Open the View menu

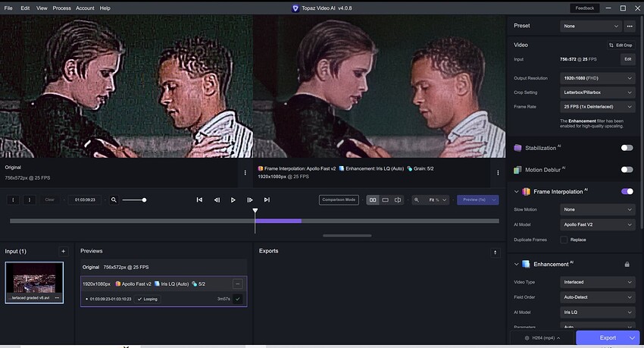coord(42,8)
